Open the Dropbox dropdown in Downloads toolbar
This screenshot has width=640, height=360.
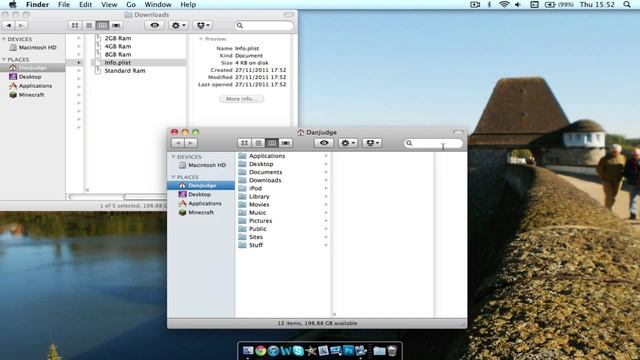pyautogui.click(x=203, y=25)
